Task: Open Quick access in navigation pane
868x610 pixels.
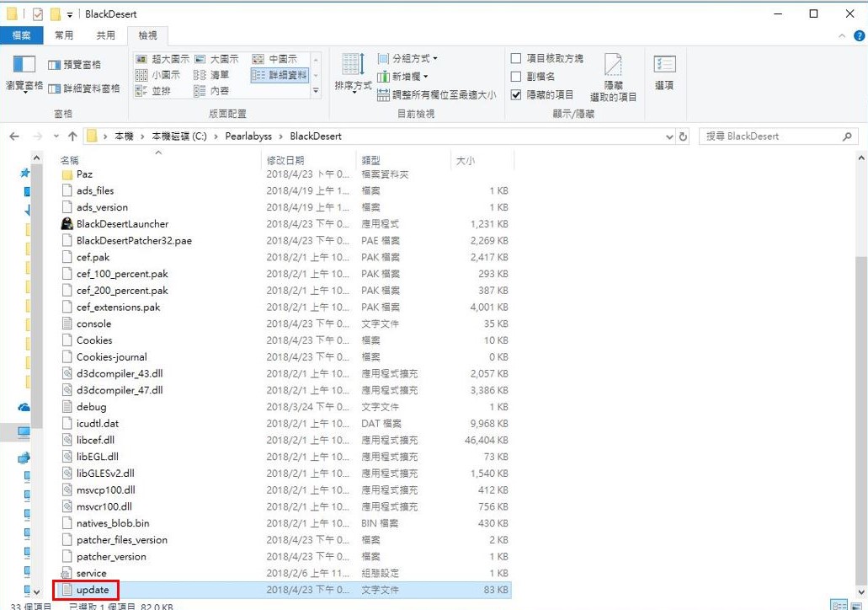Action: [24, 174]
